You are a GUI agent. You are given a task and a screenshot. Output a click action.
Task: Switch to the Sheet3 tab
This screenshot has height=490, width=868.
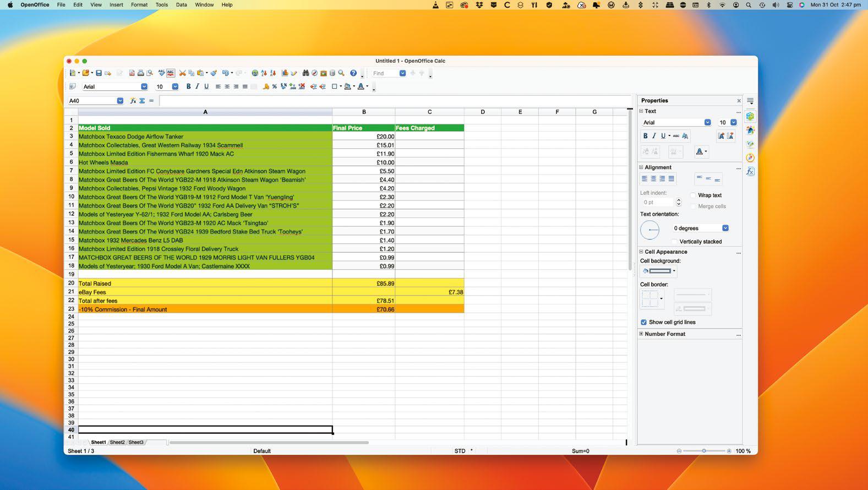pos(136,442)
